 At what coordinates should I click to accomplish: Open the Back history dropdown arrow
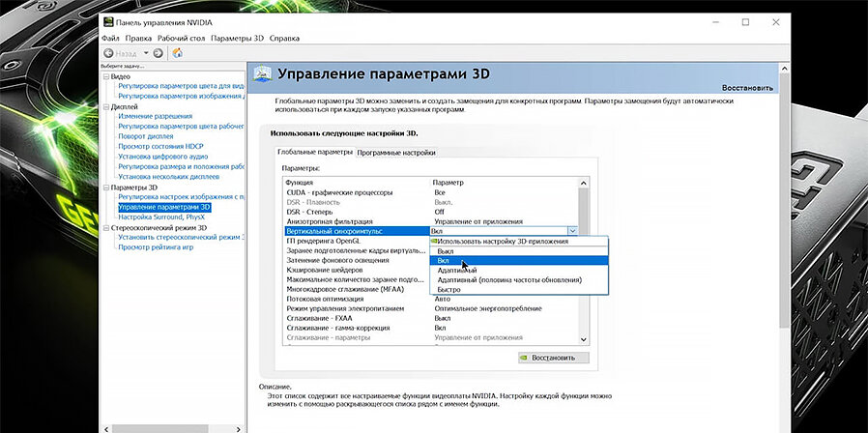146,53
